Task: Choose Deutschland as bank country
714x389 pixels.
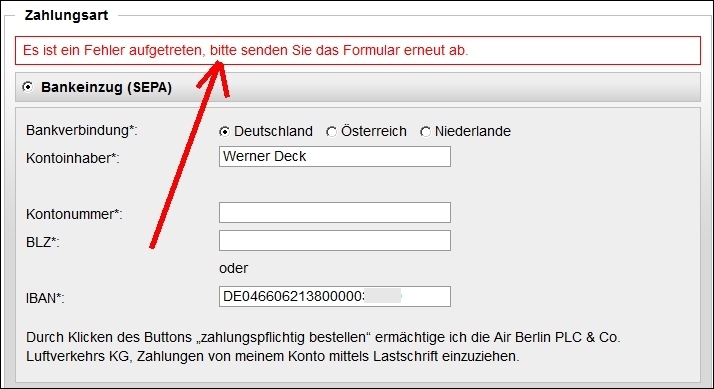Action: (224, 132)
